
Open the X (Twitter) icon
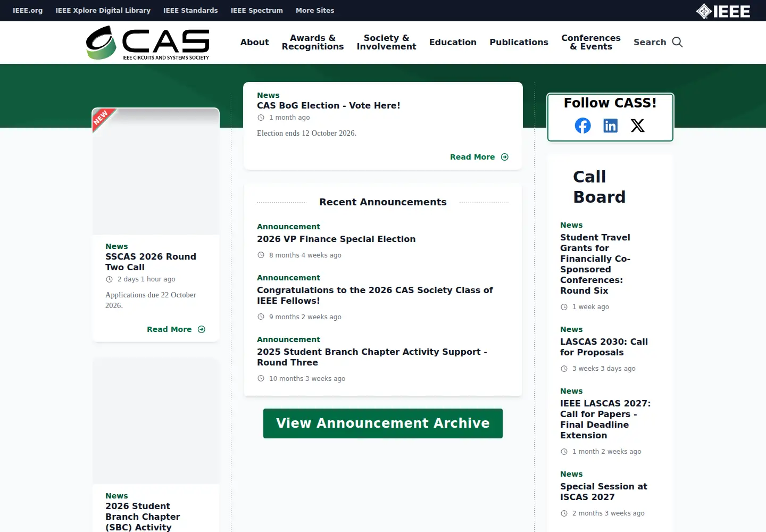point(637,126)
